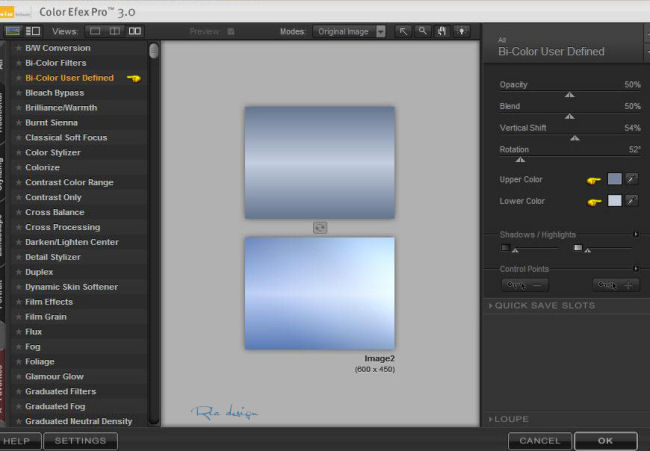Open HELP
The image size is (650, 451).
coord(19,441)
